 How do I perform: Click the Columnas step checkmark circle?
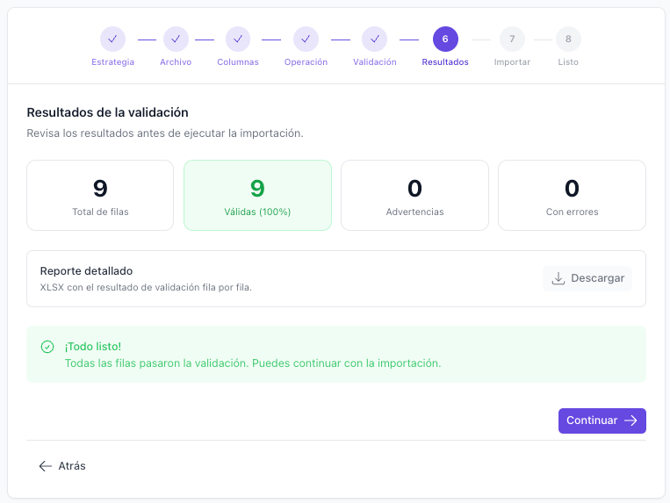point(238,39)
